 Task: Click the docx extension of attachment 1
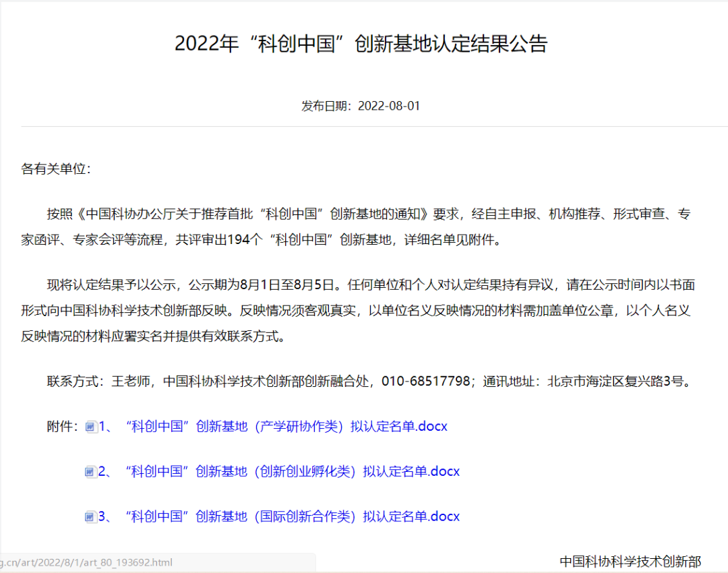tap(431, 426)
